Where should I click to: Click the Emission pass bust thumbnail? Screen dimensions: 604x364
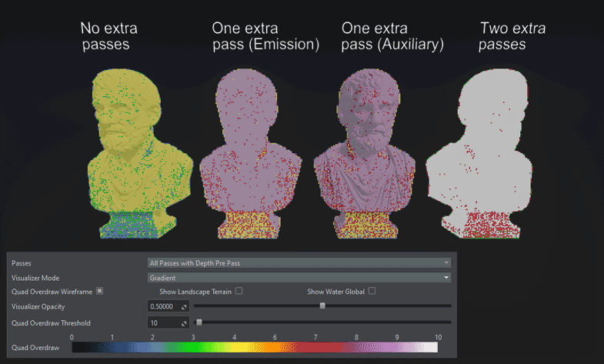[x=250, y=154]
